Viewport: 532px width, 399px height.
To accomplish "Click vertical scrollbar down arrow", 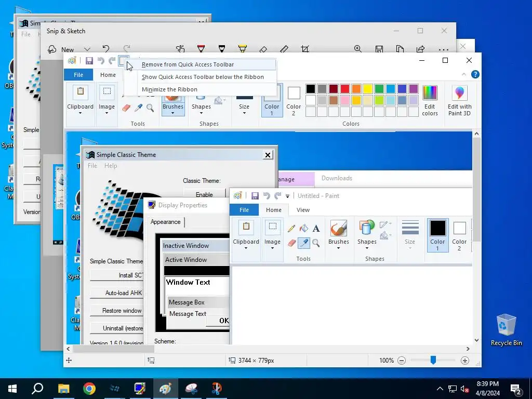I will [x=477, y=340].
